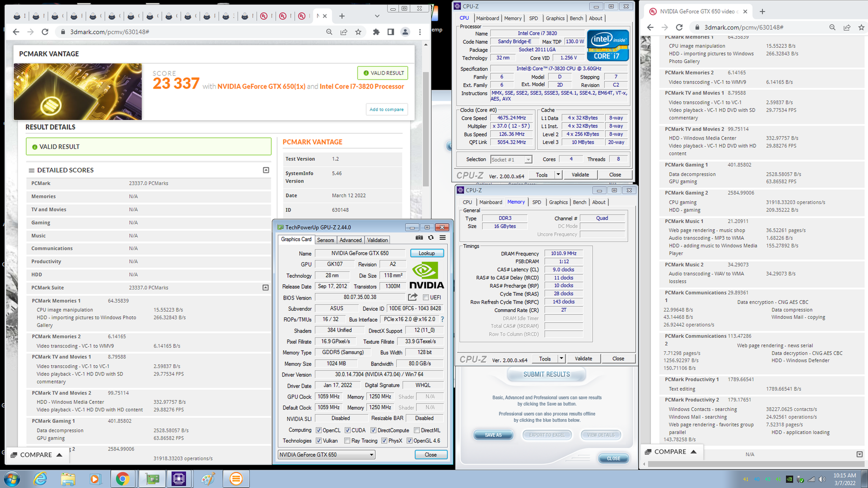Open Extensions menu in the left Chrome window
The height and width of the screenshot is (488, 868).
(x=376, y=32)
